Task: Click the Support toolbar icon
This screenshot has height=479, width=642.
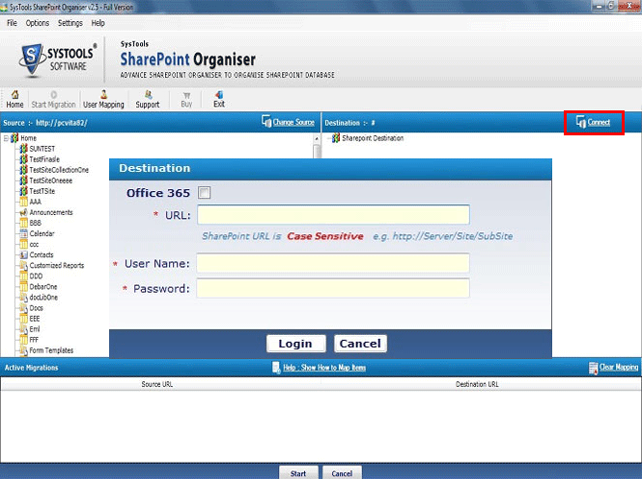Action: point(148,95)
